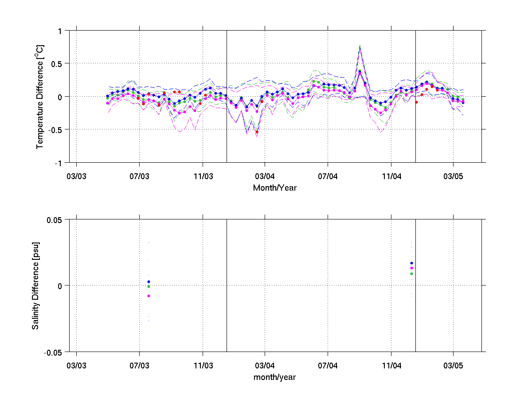532x399 pixels.
Task: Select the green salinity marker near 07/03
Action: [149, 287]
